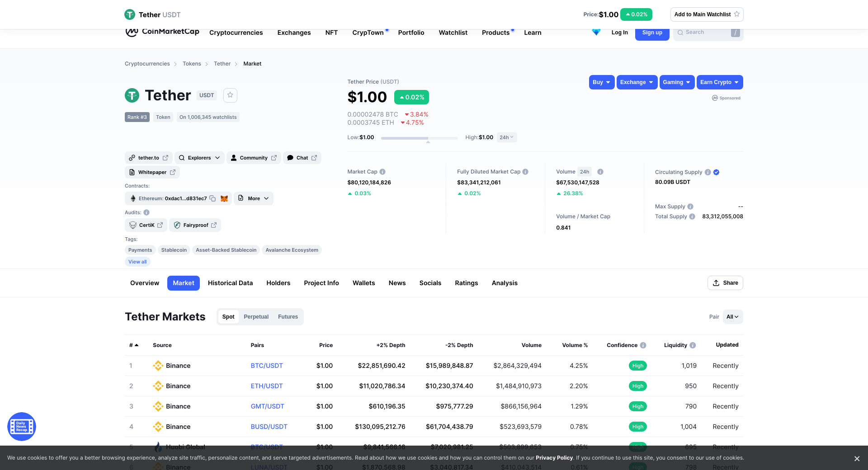Viewport: 868px width, 470px height.
Task: Select the Perpetual markets toggle
Action: (256, 317)
